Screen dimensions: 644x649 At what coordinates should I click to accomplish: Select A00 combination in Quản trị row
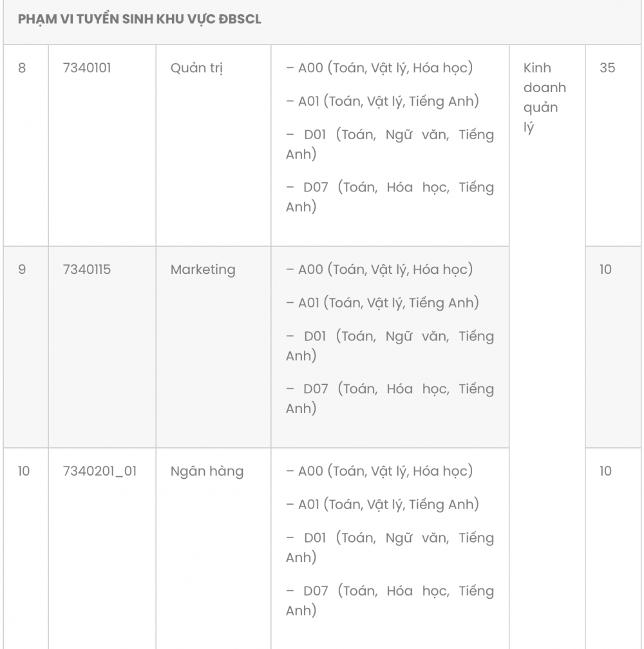379,68
